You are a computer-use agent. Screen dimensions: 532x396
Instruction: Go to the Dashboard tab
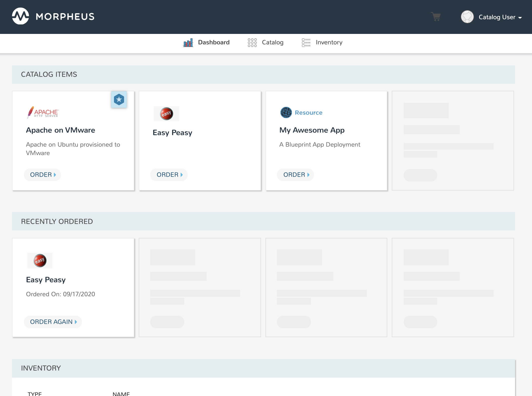[x=214, y=42]
